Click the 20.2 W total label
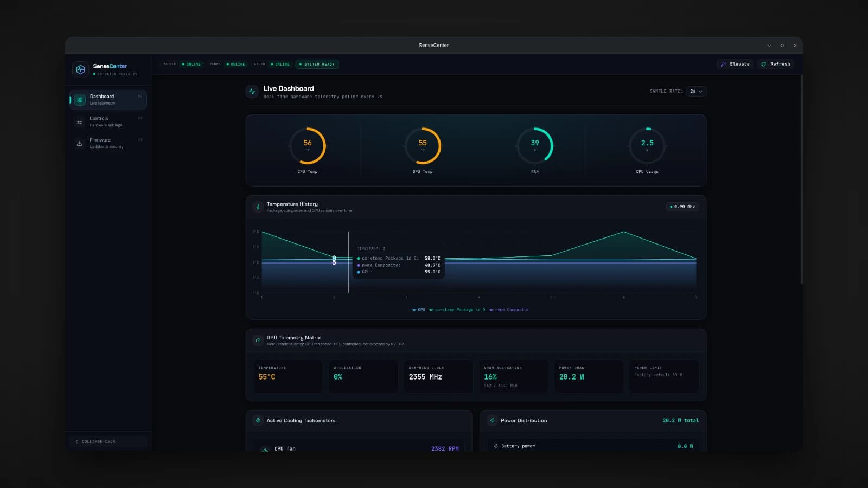Screen dimensions: 868x488 [x=680, y=420]
